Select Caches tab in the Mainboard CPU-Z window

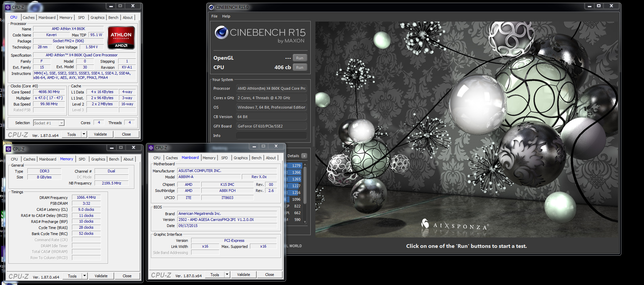172,158
